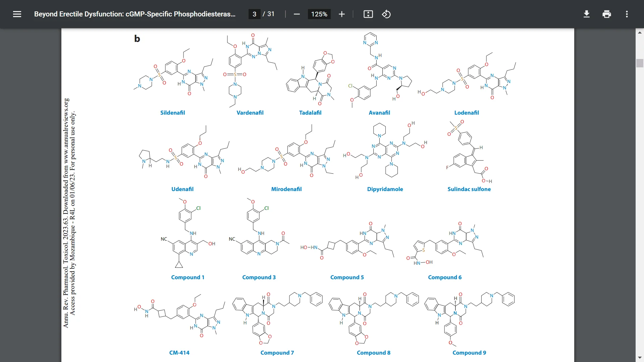The height and width of the screenshot is (362, 644).
Task: Click the fit to page icon
Action: click(368, 14)
